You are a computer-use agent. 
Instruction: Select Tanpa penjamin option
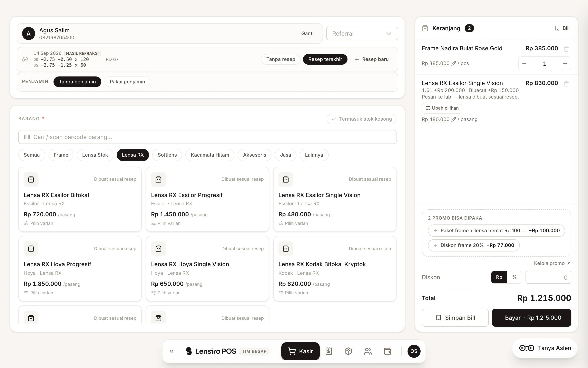[77, 82]
